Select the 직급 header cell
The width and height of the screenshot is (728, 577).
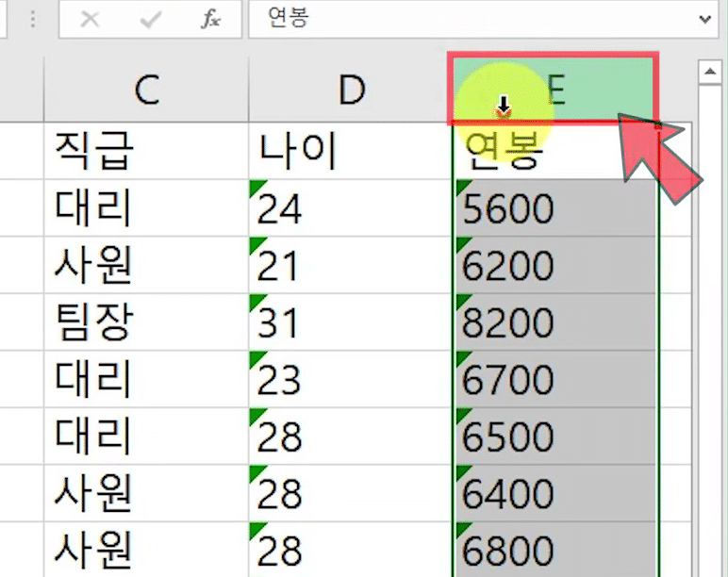(146, 152)
